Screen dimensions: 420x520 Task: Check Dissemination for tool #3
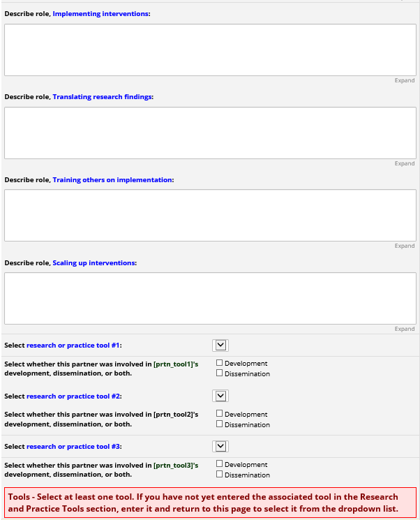coord(220,475)
